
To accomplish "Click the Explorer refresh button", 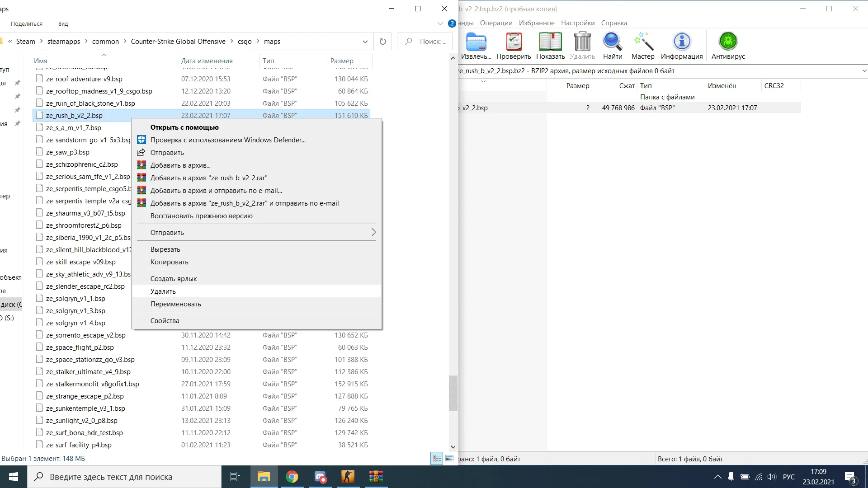I will point(383,42).
